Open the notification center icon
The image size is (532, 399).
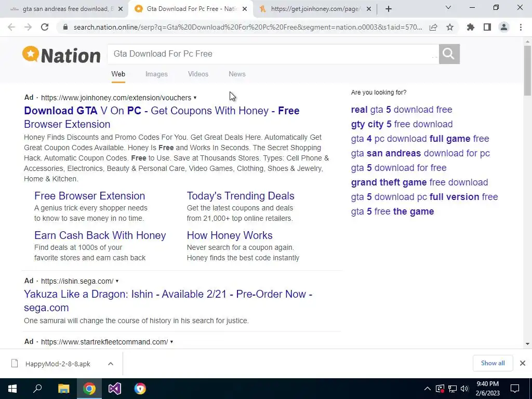515,389
